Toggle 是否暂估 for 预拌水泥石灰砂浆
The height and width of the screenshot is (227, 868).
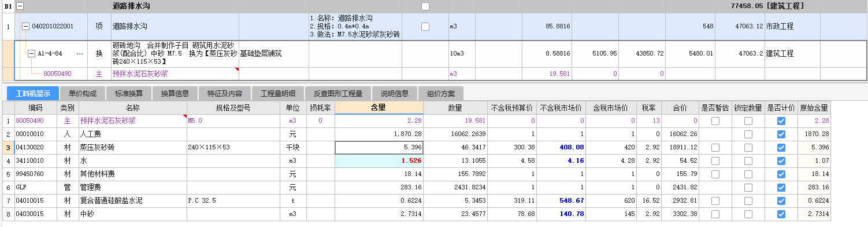pos(715,120)
